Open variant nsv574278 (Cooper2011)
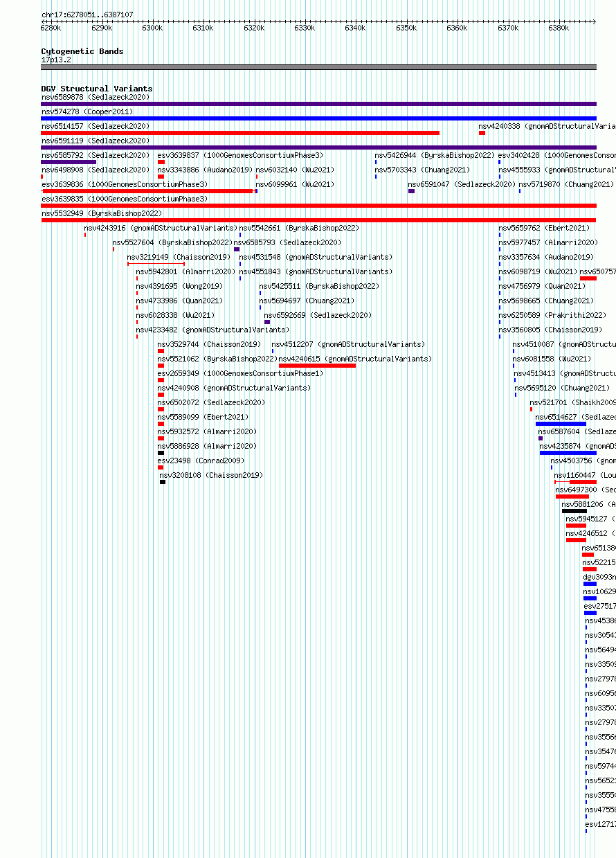 (x=87, y=111)
